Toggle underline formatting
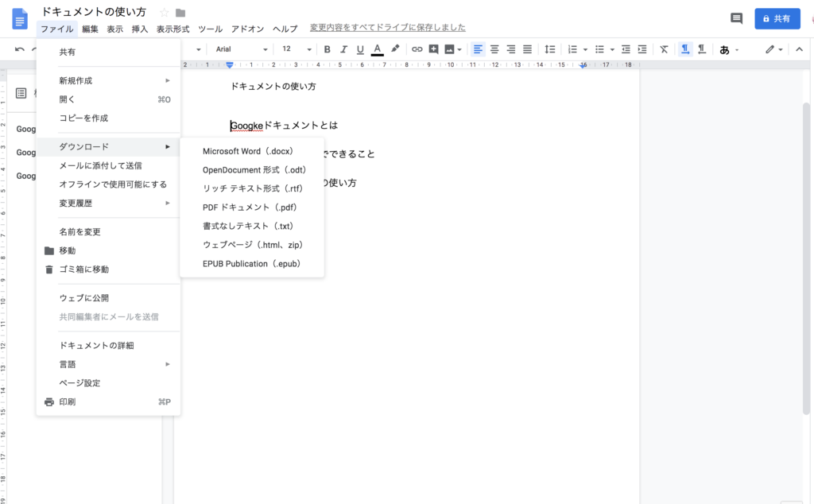814x504 pixels. (x=360, y=49)
